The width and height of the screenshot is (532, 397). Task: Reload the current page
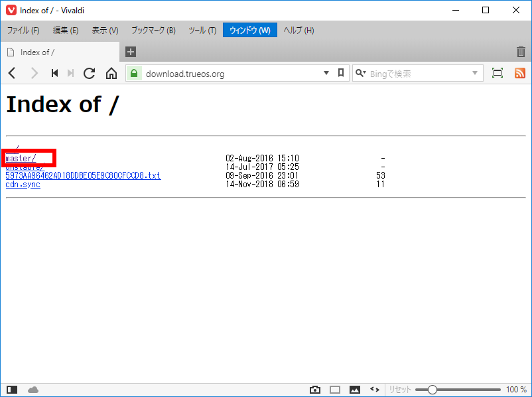point(90,73)
